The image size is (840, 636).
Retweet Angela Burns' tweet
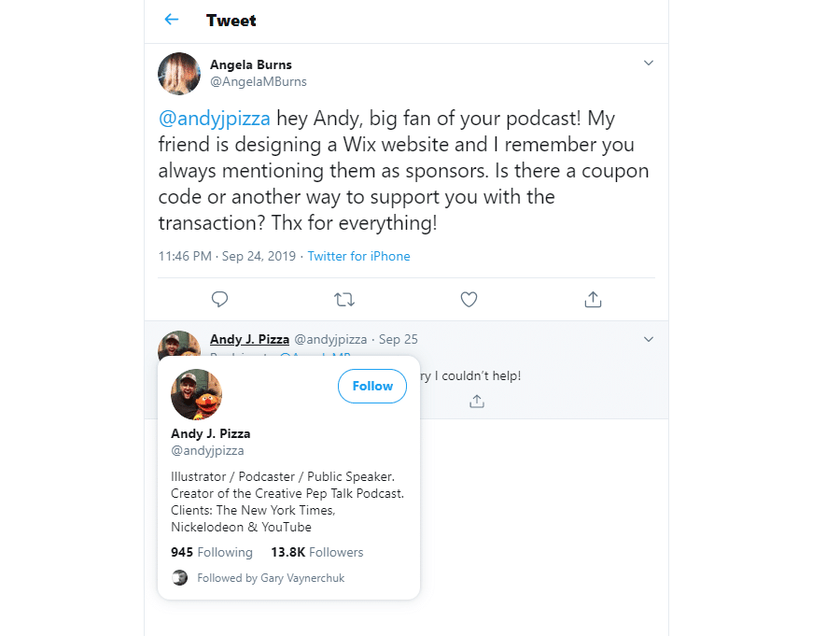(x=344, y=300)
